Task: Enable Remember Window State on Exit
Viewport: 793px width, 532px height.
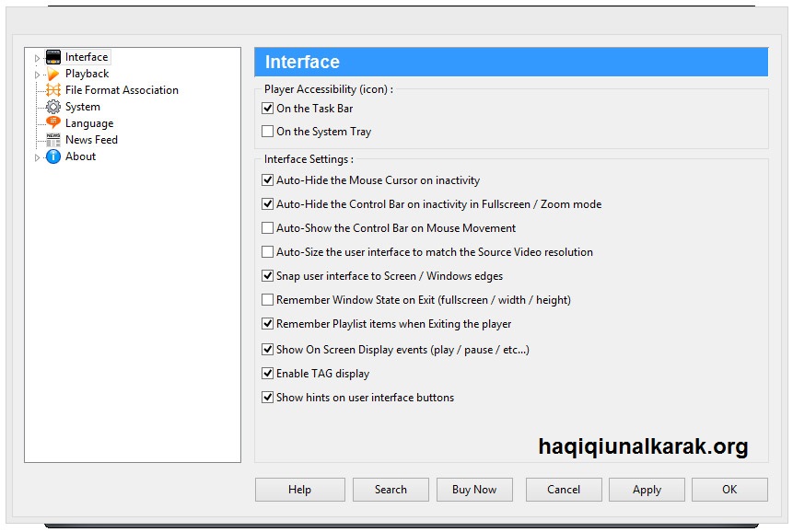Action: 267,300
